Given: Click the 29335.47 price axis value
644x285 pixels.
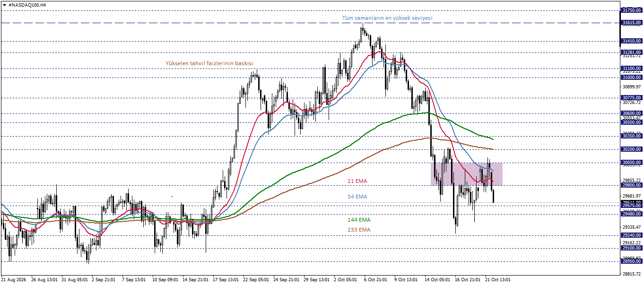Looking at the screenshot, I should click(632, 227).
